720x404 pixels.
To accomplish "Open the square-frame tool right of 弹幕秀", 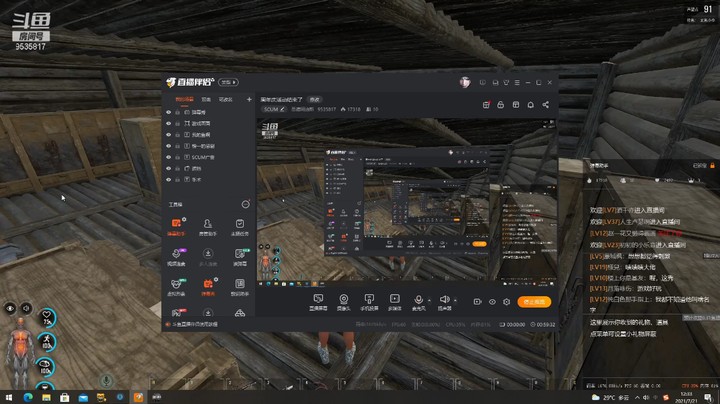I will [x=240, y=287].
